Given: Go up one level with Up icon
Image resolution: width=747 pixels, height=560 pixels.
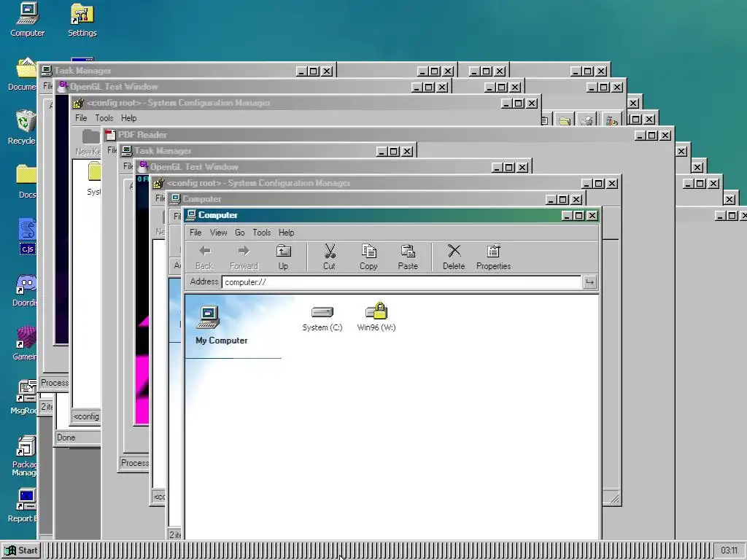Looking at the screenshot, I should (x=284, y=257).
